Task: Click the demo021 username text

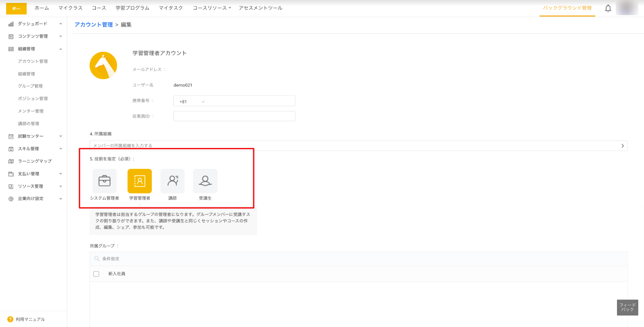Action: (x=183, y=85)
